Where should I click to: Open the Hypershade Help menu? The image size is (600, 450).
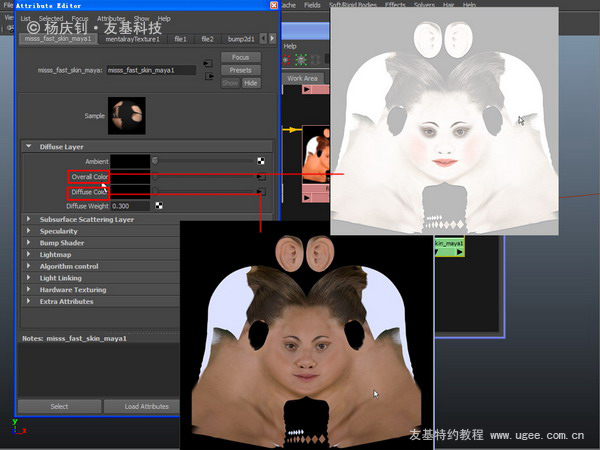tap(290, 46)
